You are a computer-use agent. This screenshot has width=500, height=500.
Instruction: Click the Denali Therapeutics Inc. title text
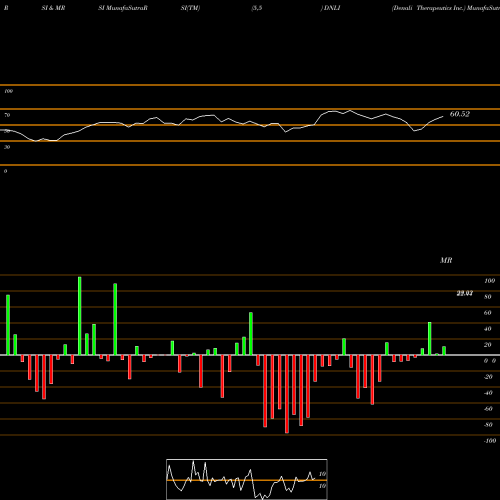(429, 8)
